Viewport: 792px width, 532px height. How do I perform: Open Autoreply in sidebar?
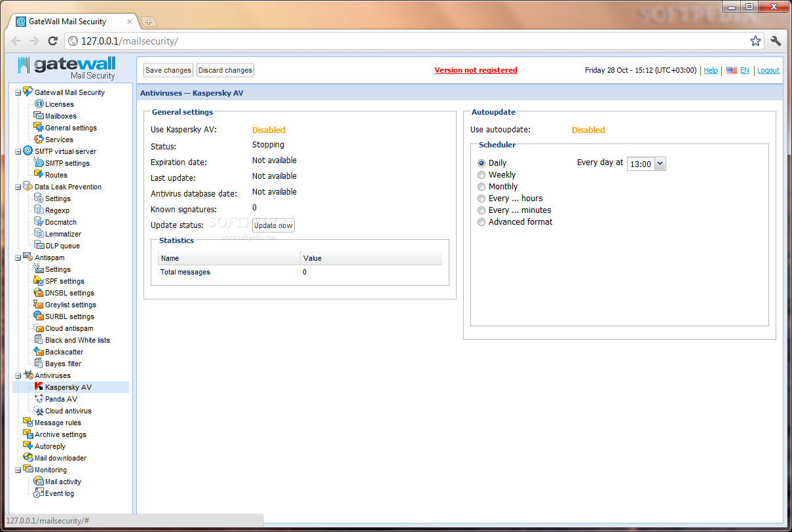(50, 446)
